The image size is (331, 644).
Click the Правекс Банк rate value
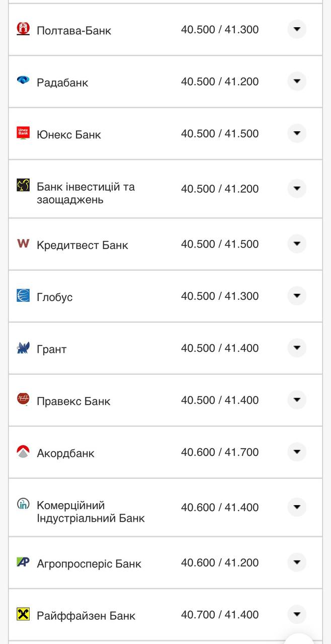(x=220, y=399)
